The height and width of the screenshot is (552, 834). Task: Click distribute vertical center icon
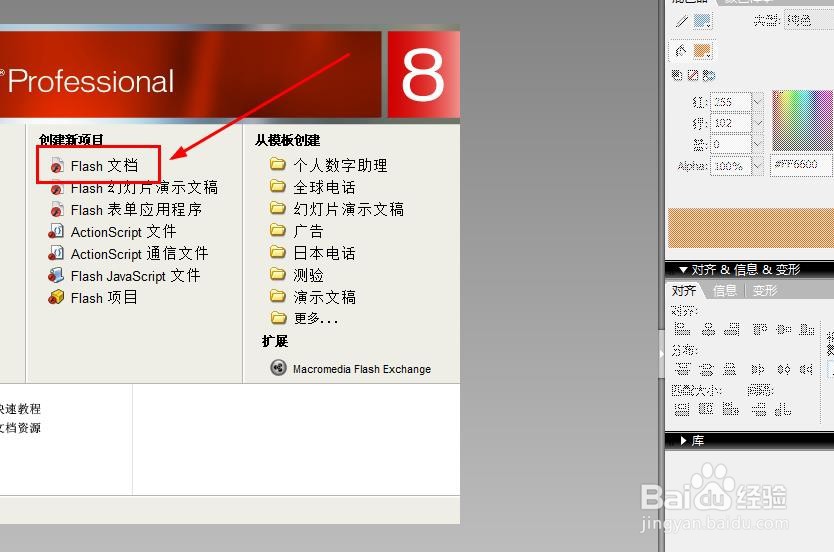(706, 369)
